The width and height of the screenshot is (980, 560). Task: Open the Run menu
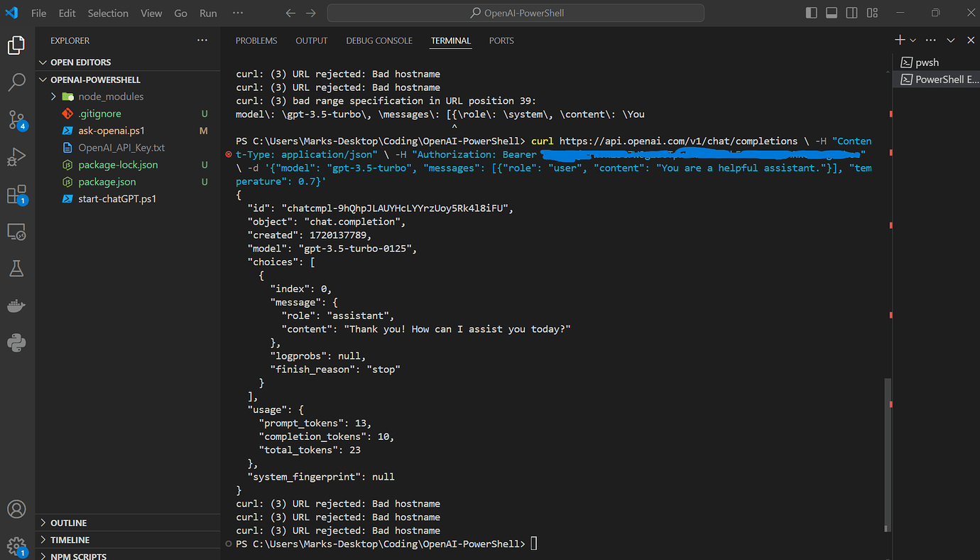[x=208, y=13]
